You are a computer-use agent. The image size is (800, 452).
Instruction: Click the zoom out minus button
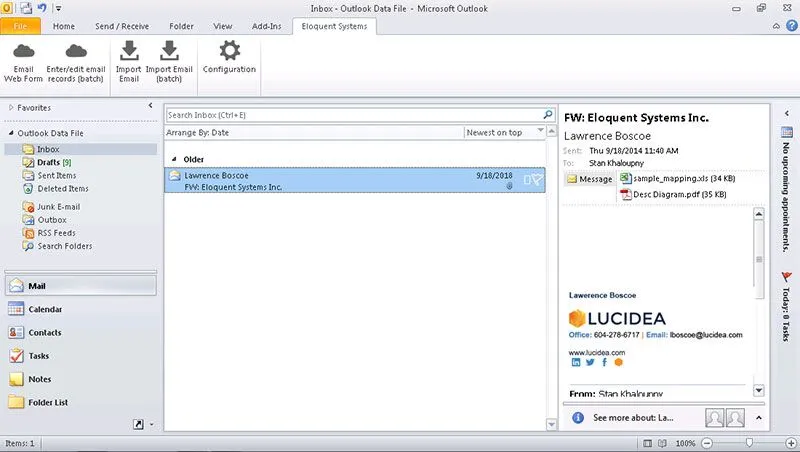(x=707, y=443)
